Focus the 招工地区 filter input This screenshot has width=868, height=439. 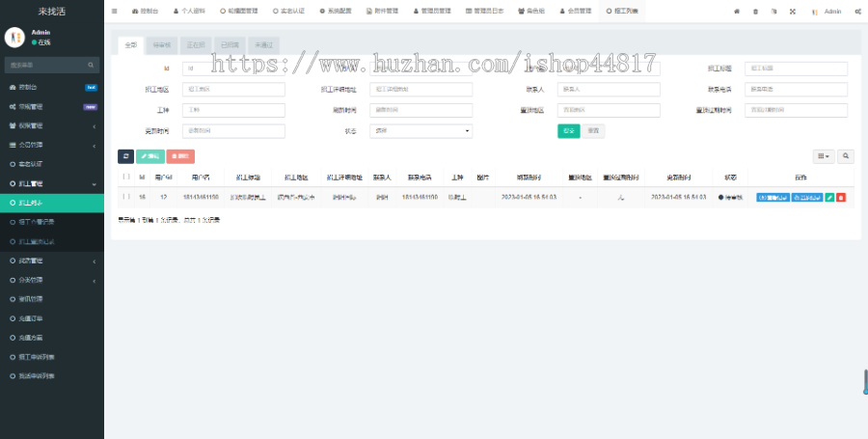coord(233,89)
